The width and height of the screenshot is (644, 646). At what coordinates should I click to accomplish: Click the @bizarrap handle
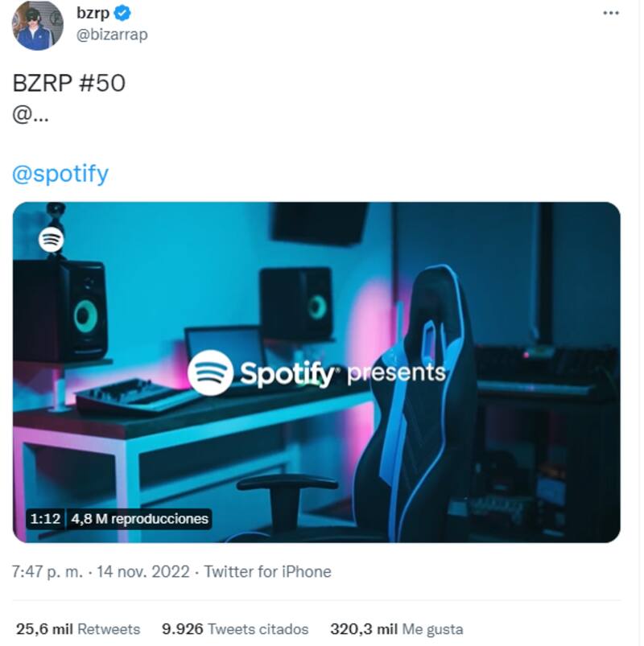click(111, 35)
